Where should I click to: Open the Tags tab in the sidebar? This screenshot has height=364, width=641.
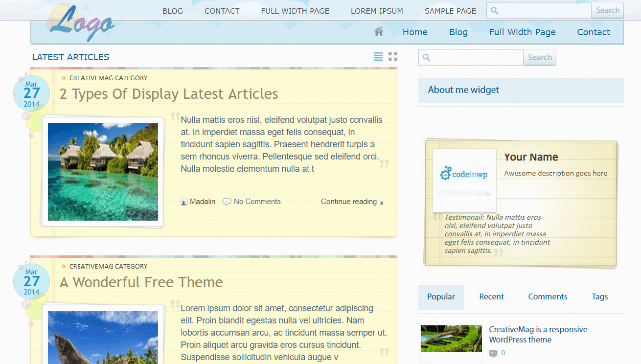coord(599,296)
